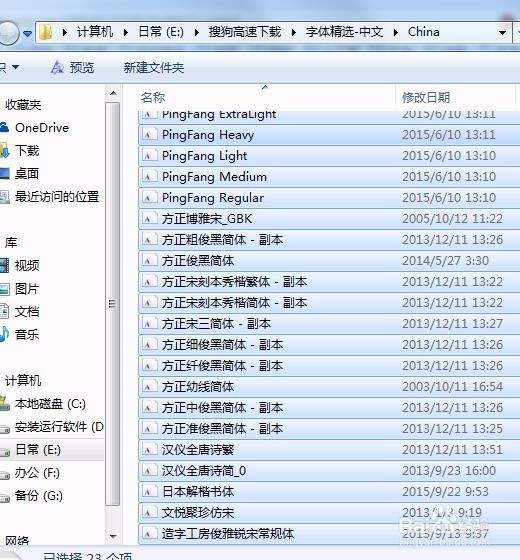Click the 视频 library icon
This screenshot has height=560, width=520.
pos(4,266)
